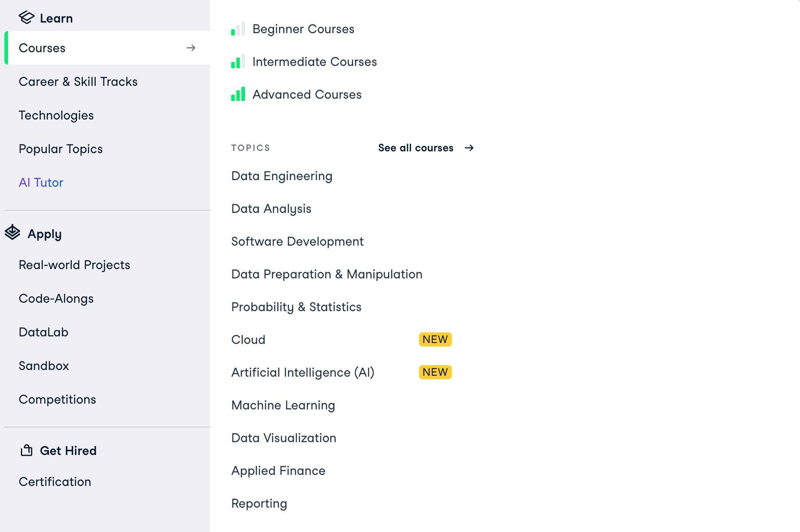Open Certification under Get Hired
This screenshot has width=800, height=532.
point(55,482)
